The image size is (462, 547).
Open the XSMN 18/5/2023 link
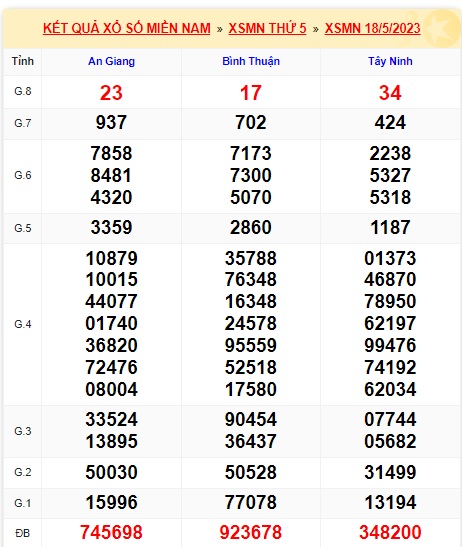(x=372, y=28)
